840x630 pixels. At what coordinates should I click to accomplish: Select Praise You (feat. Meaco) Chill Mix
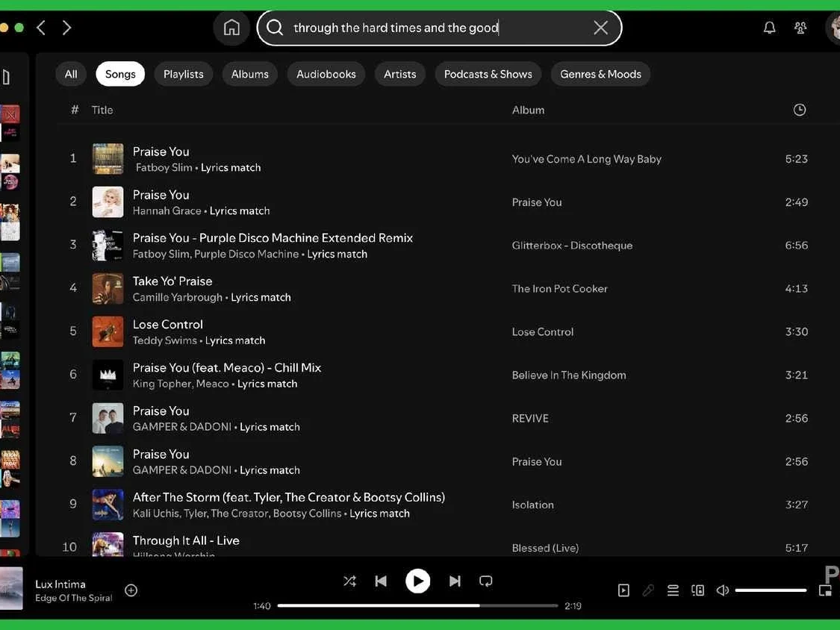pos(226,368)
